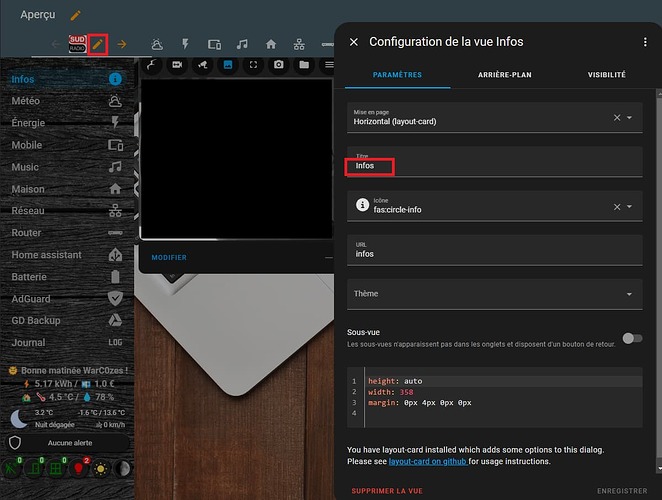Click the home tab icon in top bar

271,44
